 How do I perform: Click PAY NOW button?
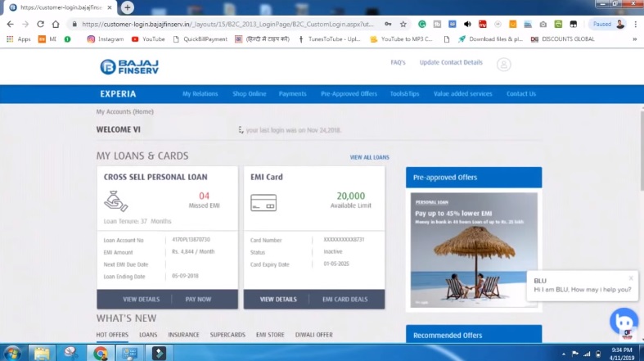[x=198, y=300]
